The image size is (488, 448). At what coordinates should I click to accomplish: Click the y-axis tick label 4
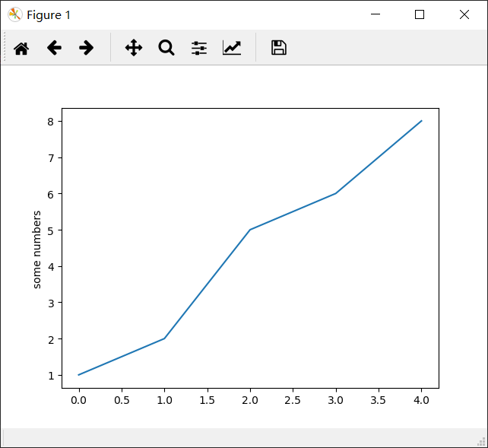(x=51, y=267)
